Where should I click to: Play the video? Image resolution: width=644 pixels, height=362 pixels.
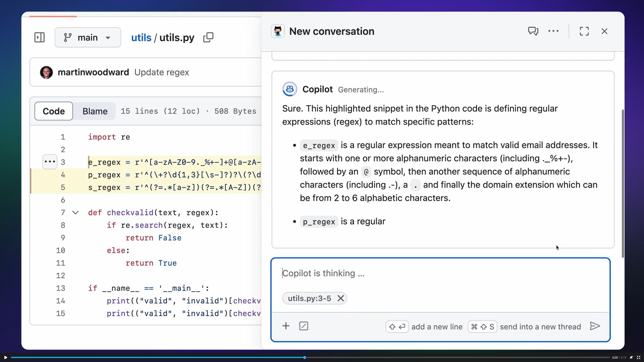(x=5, y=357)
